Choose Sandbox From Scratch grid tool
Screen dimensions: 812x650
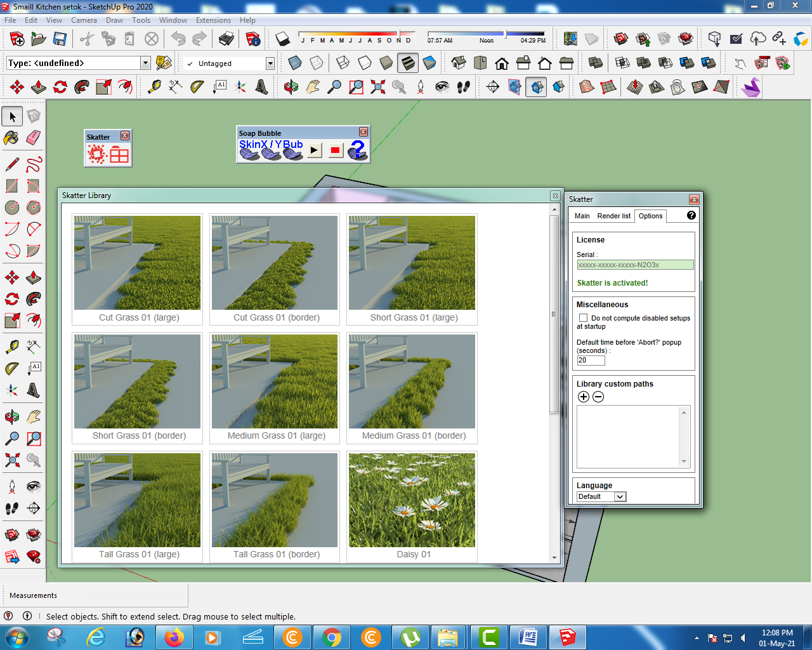(608, 87)
